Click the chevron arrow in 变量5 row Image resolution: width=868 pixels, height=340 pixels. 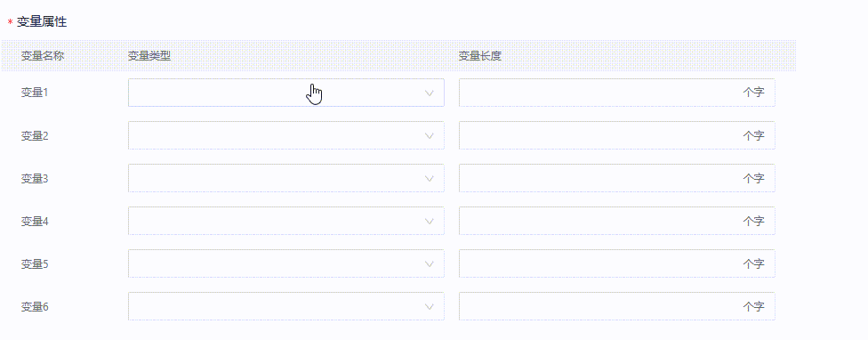coord(429,263)
